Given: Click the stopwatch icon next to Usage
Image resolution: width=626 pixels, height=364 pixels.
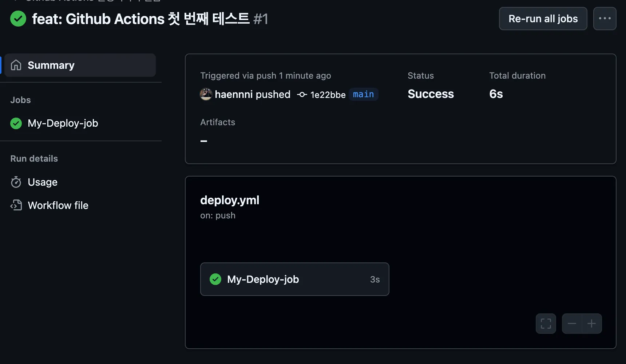Looking at the screenshot, I should [x=16, y=182].
